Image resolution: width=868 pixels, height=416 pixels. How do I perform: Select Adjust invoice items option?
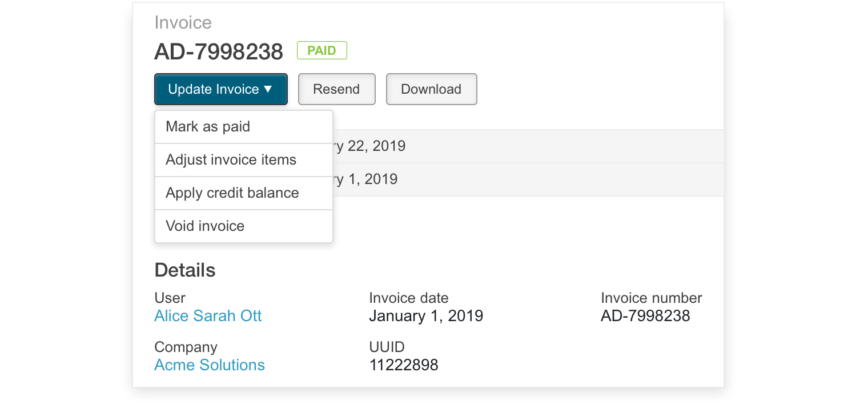coord(244,160)
